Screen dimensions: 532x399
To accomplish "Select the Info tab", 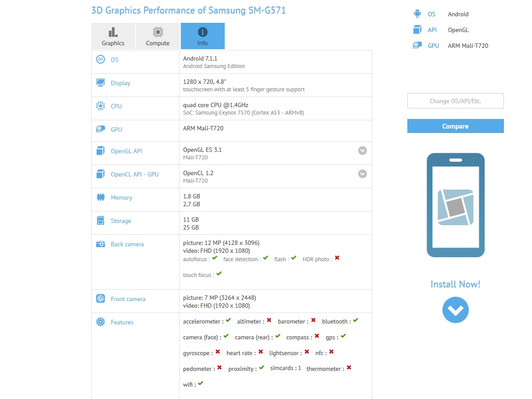I will (203, 36).
